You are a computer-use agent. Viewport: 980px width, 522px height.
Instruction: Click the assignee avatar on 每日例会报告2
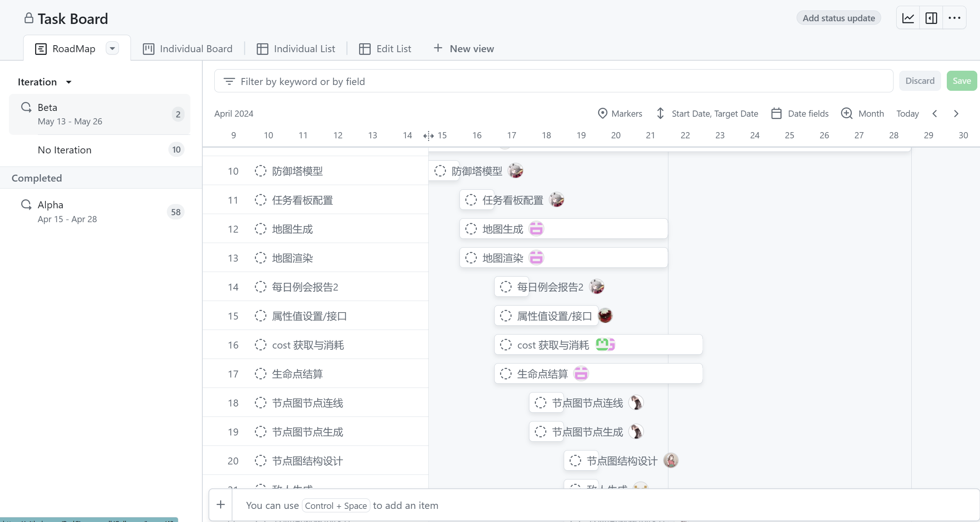pyautogui.click(x=597, y=286)
